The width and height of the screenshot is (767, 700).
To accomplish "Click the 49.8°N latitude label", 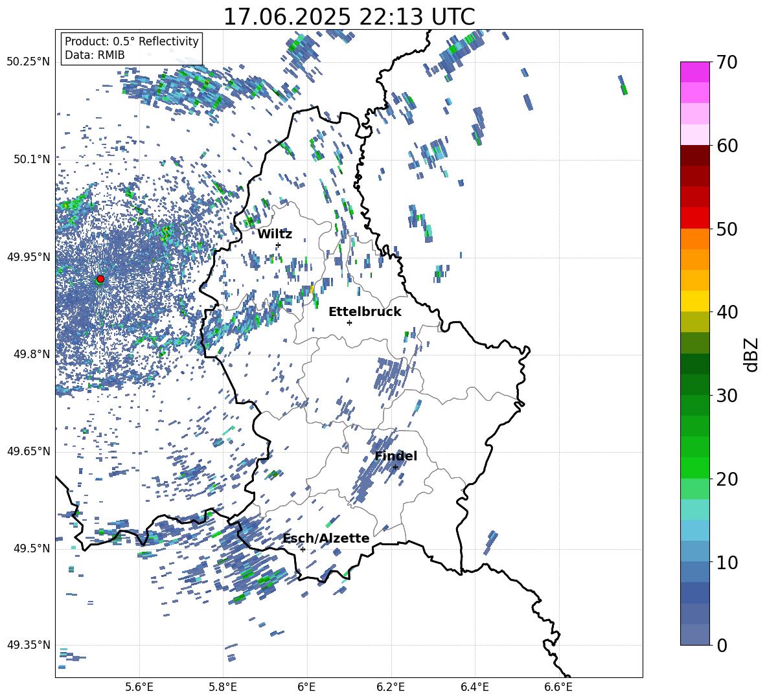I will click(31, 354).
